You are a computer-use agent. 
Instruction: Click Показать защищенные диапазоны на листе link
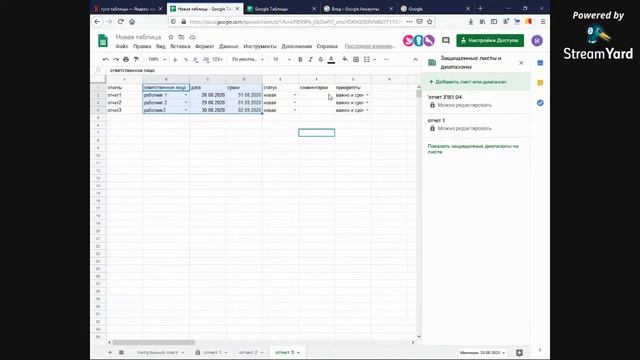(x=473, y=149)
